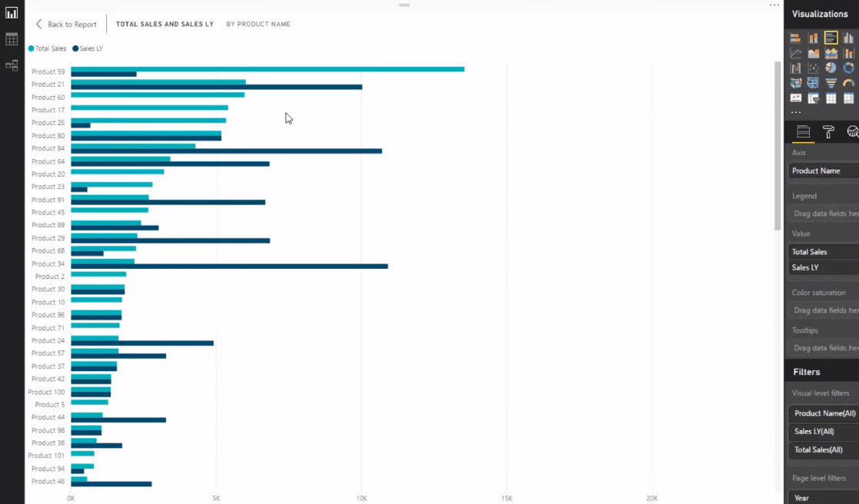Select the table visual

click(x=831, y=98)
